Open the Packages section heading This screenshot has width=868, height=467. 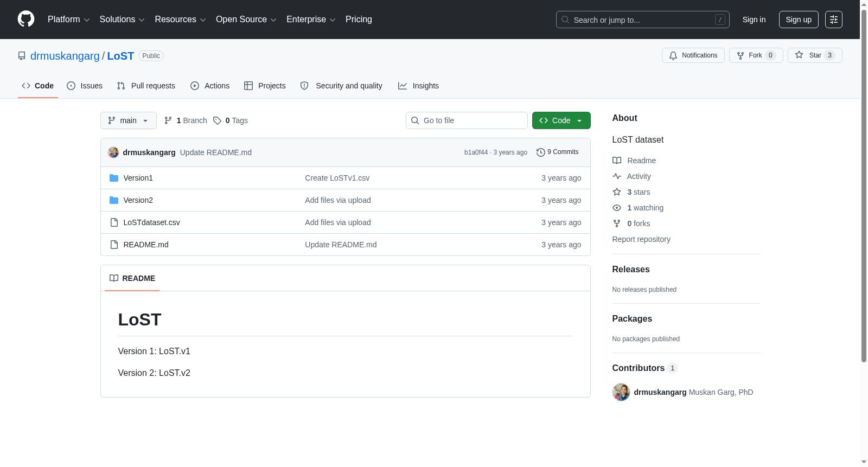632,319
